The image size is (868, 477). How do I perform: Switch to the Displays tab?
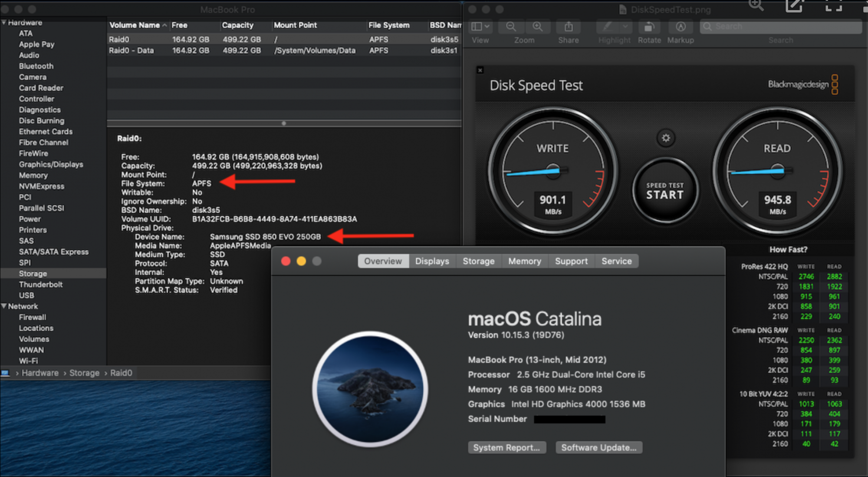(x=432, y=261)
